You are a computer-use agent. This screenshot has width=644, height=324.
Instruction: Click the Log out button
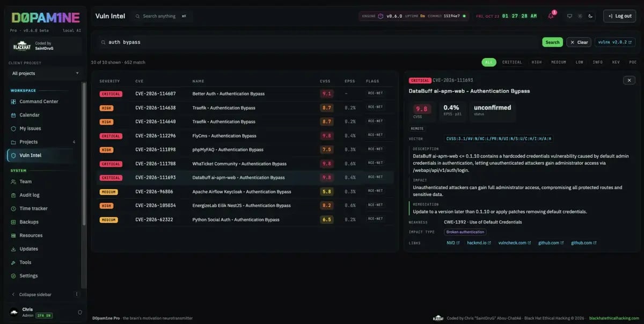point(619,16)
